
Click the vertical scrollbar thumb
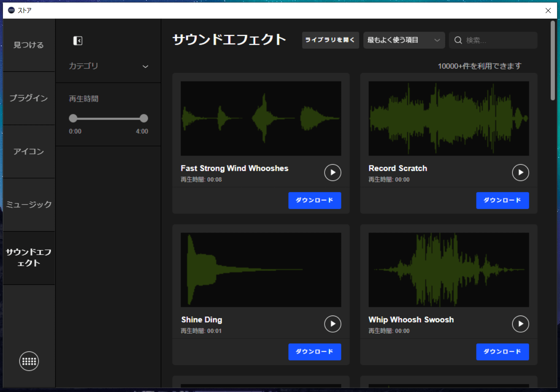click(553, 61)
